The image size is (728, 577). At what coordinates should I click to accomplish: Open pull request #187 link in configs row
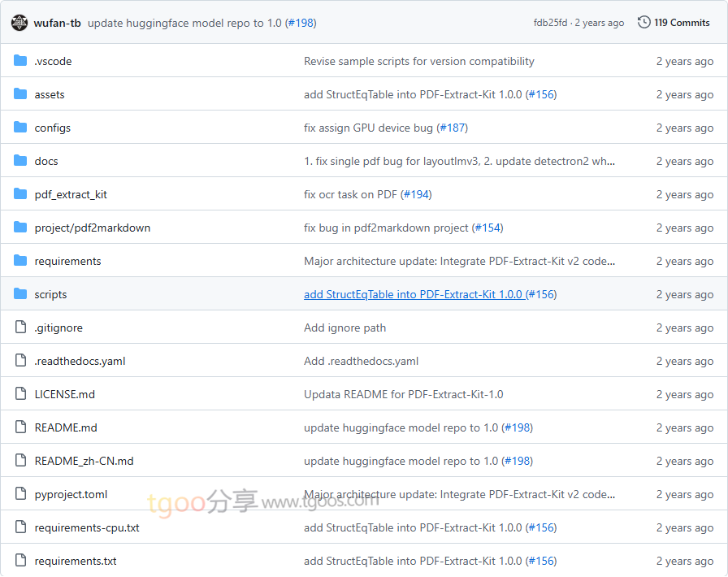click(453, 128)
